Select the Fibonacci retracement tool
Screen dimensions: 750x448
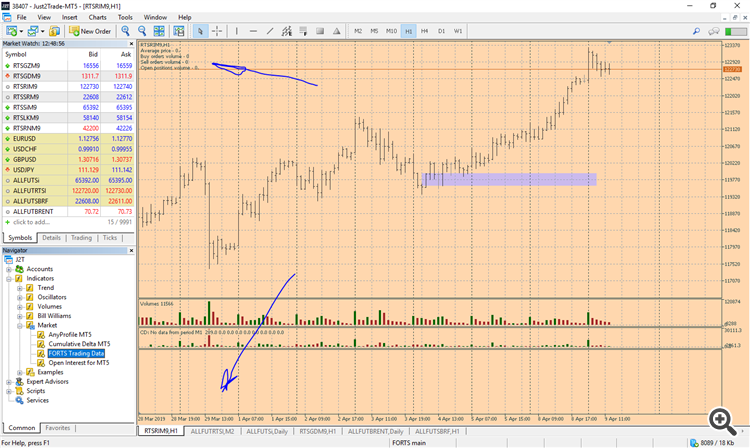tap(303, 31)
